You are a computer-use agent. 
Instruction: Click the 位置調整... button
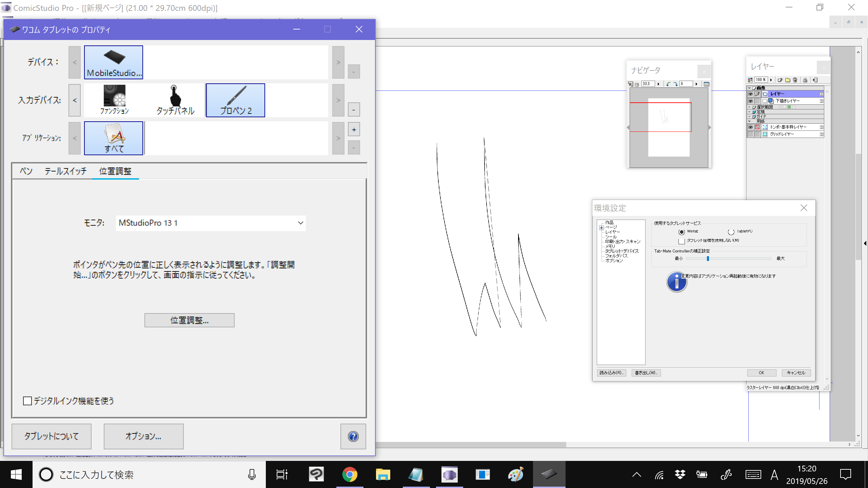(189, 320)
